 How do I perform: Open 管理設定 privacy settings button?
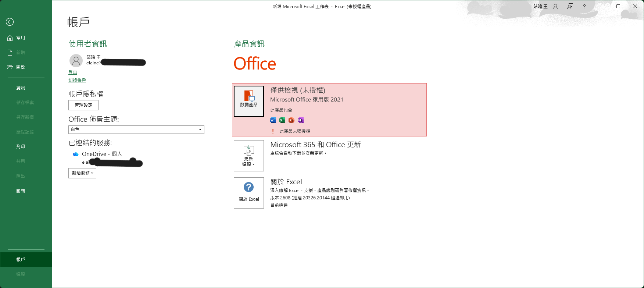click(x=83, y=105)
